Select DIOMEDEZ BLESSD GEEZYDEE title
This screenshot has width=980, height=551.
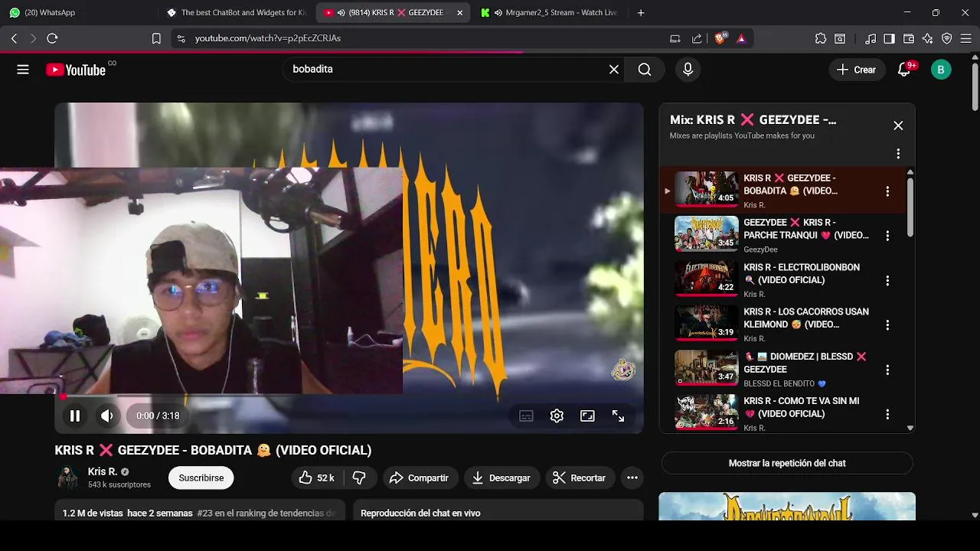click(x=805, y=363)
